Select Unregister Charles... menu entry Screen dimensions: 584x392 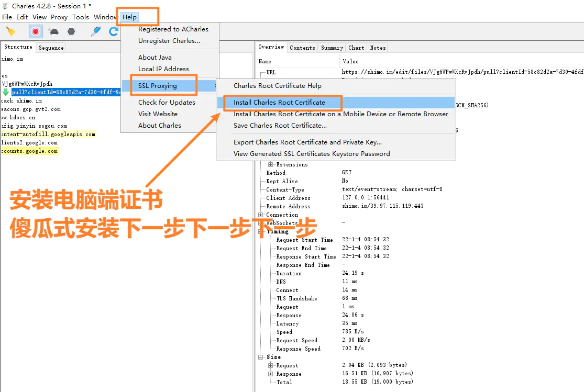pos(169,41)
